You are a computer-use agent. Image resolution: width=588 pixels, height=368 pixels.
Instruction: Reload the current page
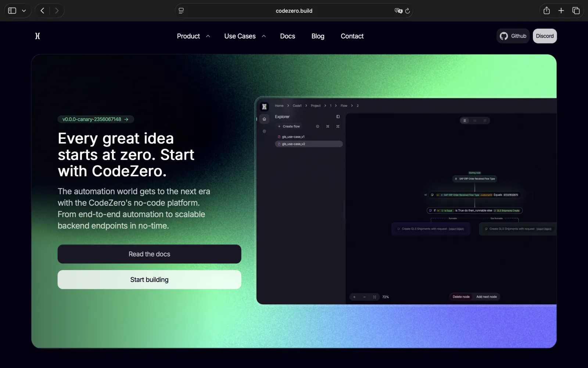click(x=408, y=11)
